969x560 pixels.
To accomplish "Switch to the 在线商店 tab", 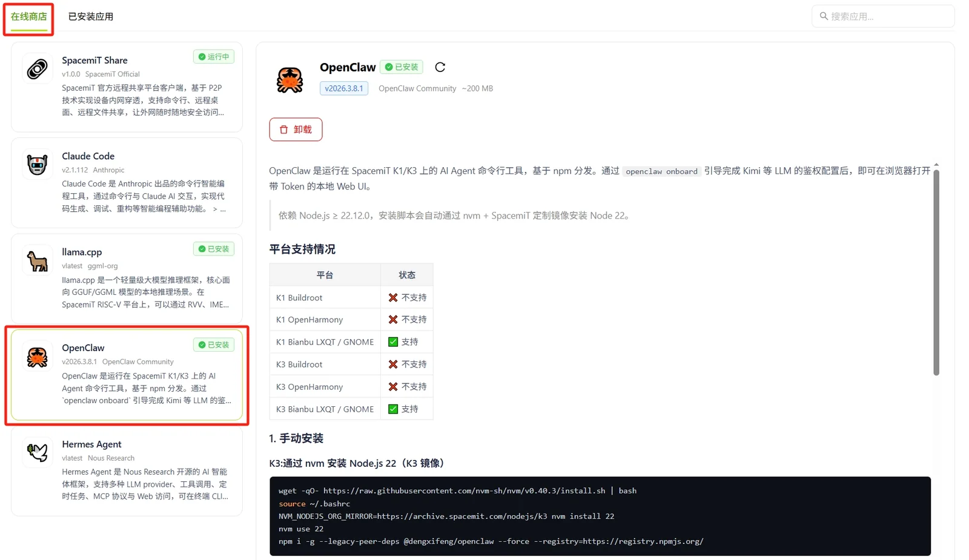I will [x=28, y=16].
